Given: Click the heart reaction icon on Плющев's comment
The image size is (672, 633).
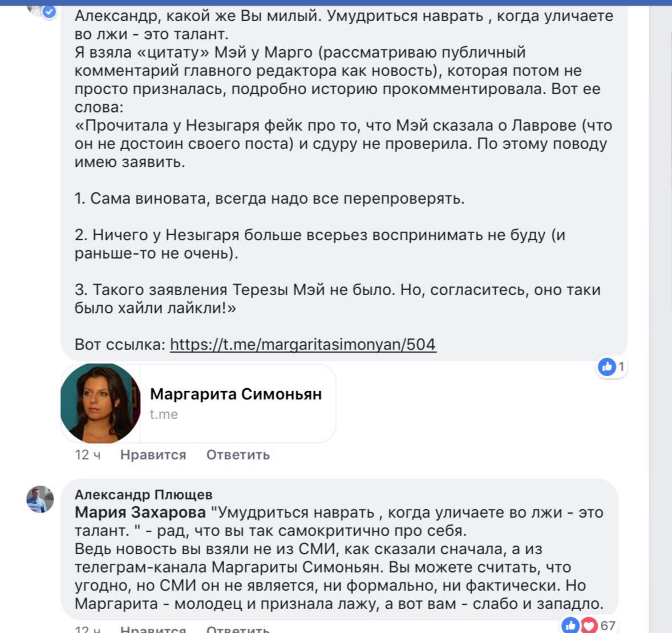Looking at the screenshot, I should (x=589, y=626).
